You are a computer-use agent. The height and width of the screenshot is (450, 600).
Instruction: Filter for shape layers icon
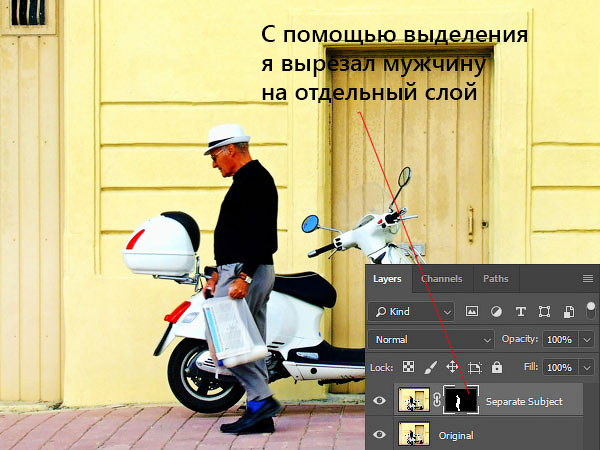pyautogui.click(x=545, y=312)
